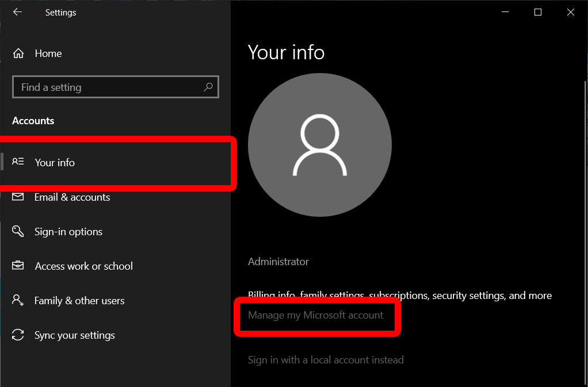
Task: Open the Email & accounts section
Action: 72,197
